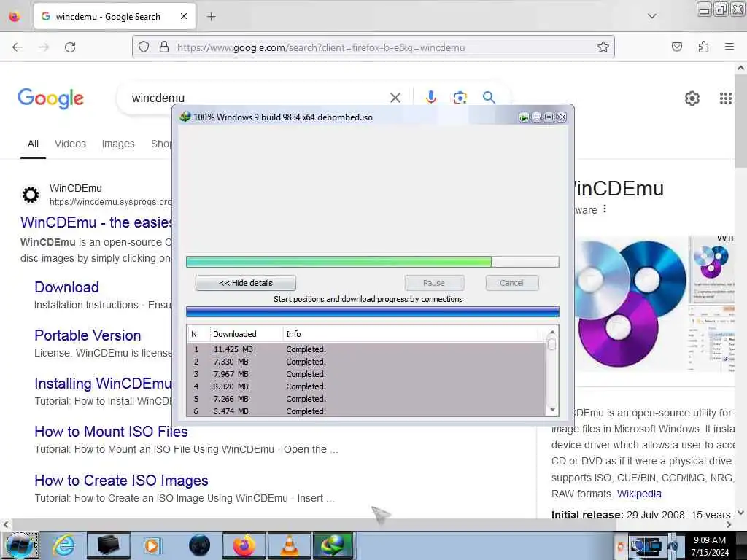The image size is (747, 560).
Task: Open the Installing WinCDEmu link
Action: tap(103, 384)
